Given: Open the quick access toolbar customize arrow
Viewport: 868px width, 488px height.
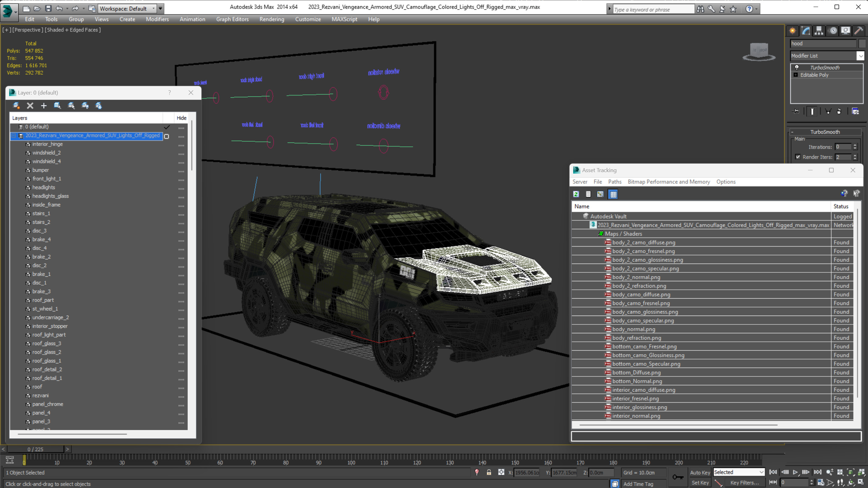Looking at the screenshot, I should (x=160, y=9).
